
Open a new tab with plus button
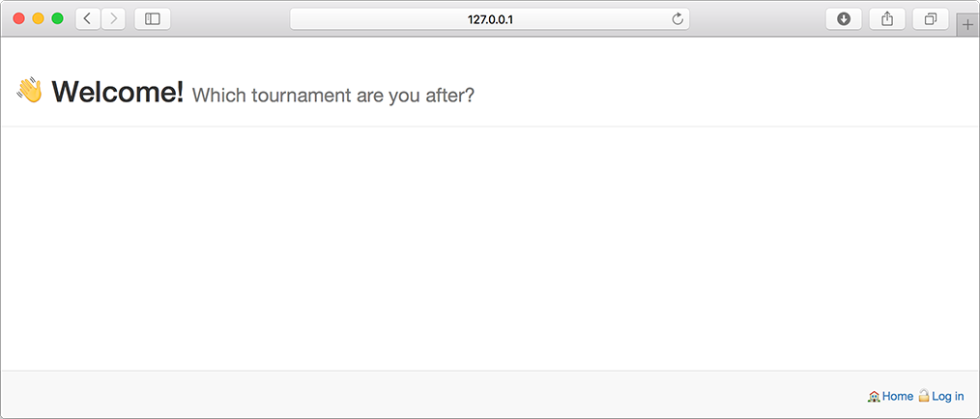(x=967, y=25)
